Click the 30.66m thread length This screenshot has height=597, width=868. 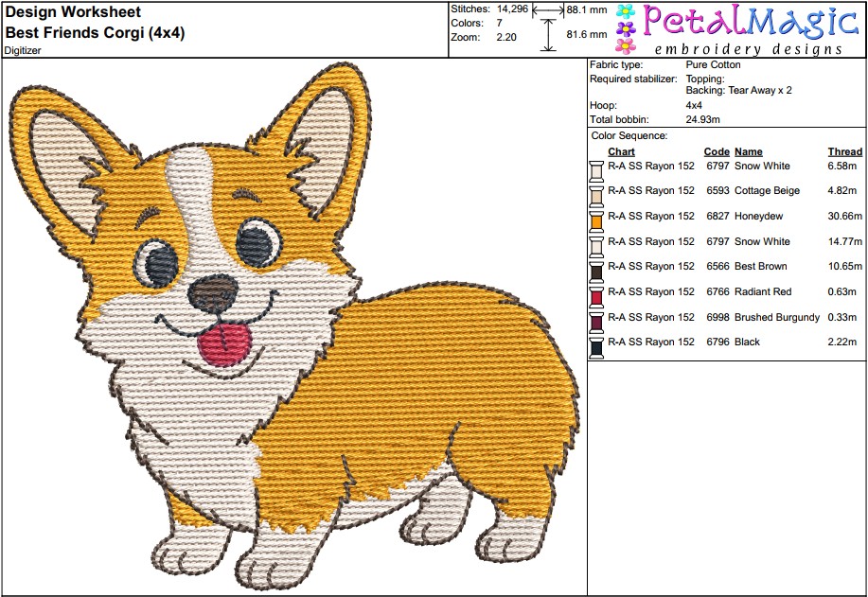(x=845, y=216)
